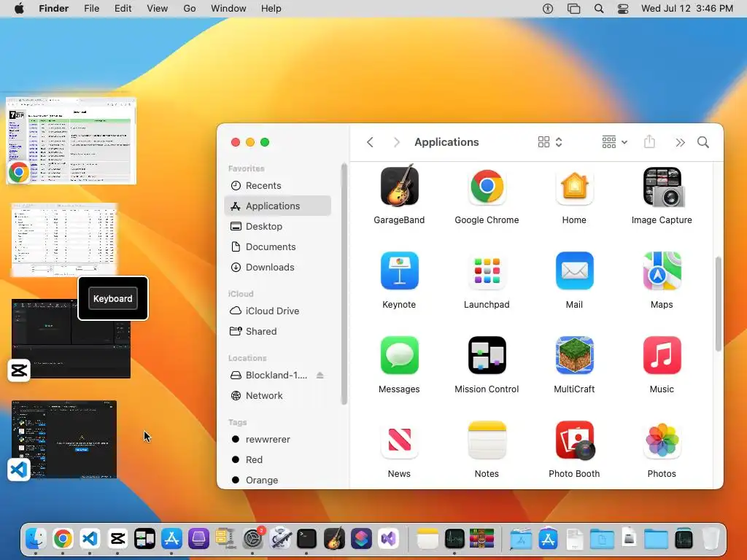
Task: Switch to CapCut Stage Manager thumbnail
Action: point(71,339)
